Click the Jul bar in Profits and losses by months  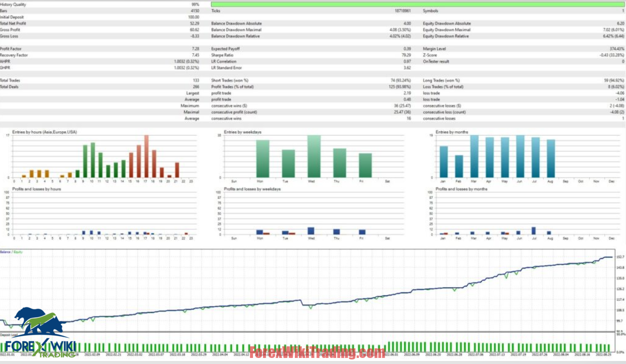tap(534, 231)
